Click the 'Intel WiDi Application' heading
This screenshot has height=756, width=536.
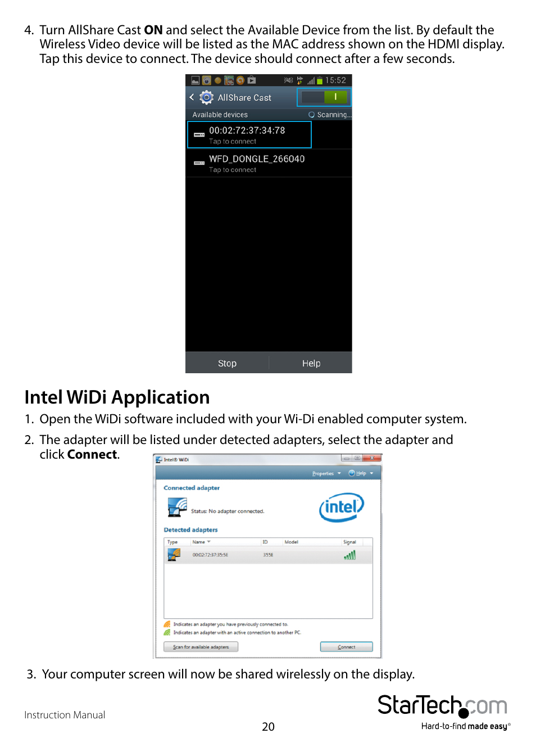pos(117,397)
